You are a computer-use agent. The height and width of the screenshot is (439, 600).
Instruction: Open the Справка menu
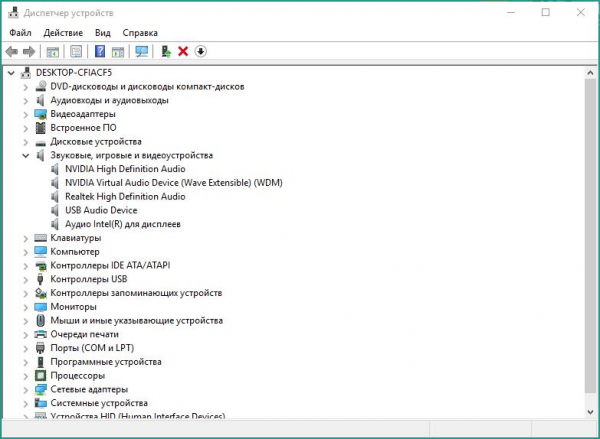[140, 33]
